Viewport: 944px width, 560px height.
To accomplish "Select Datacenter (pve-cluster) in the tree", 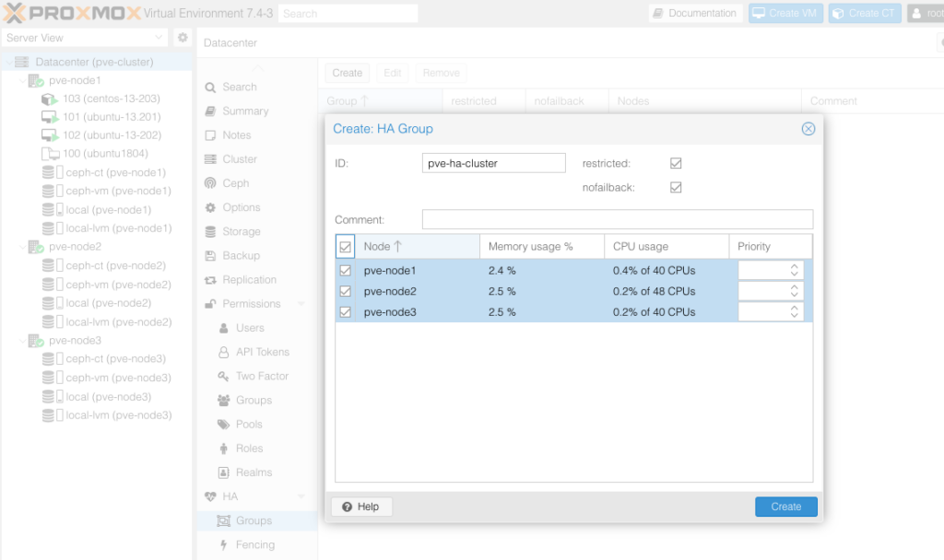I will [x=94, y=62].
